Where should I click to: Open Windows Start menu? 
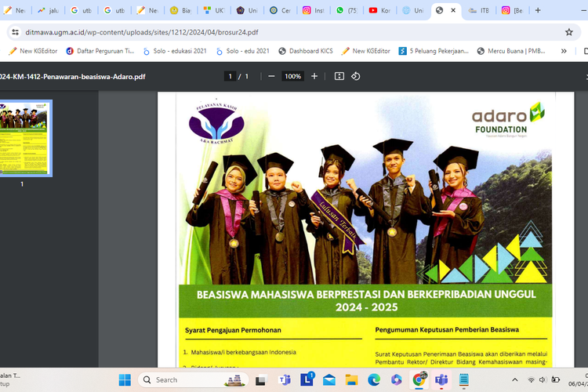coord(125,380)
